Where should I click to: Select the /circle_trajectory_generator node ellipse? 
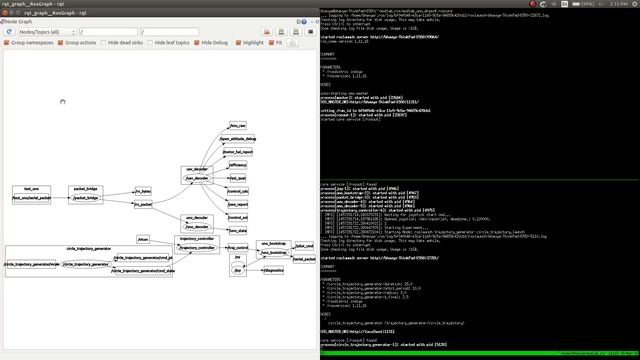click(86, 264)
